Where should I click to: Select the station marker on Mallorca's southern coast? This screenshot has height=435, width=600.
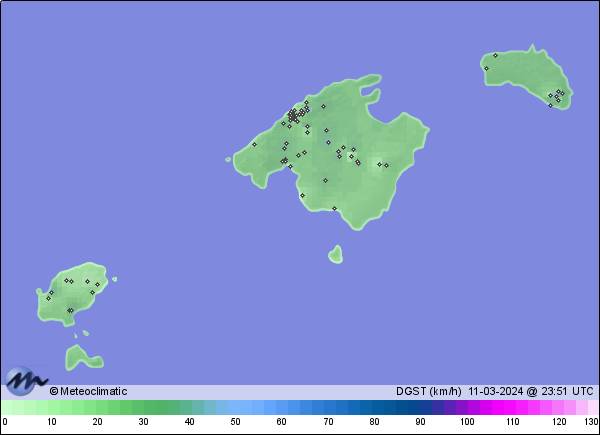tap(334, 209)
